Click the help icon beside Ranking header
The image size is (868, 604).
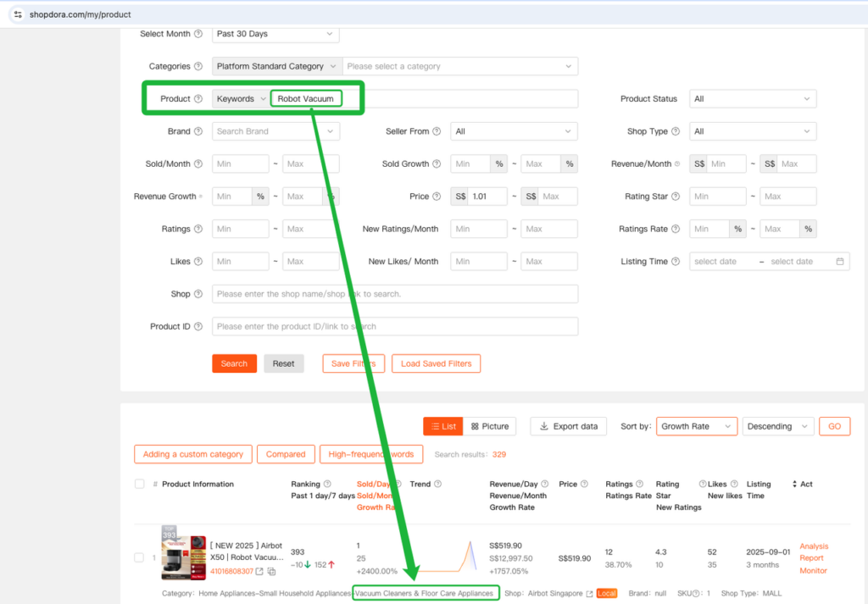click(x=327, y=484)
